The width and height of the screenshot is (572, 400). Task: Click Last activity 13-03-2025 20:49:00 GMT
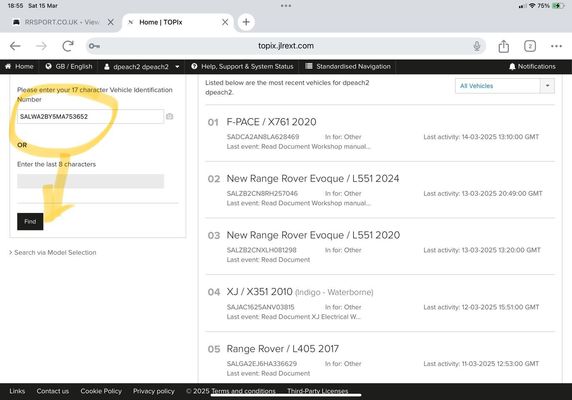tap(483, 193)
